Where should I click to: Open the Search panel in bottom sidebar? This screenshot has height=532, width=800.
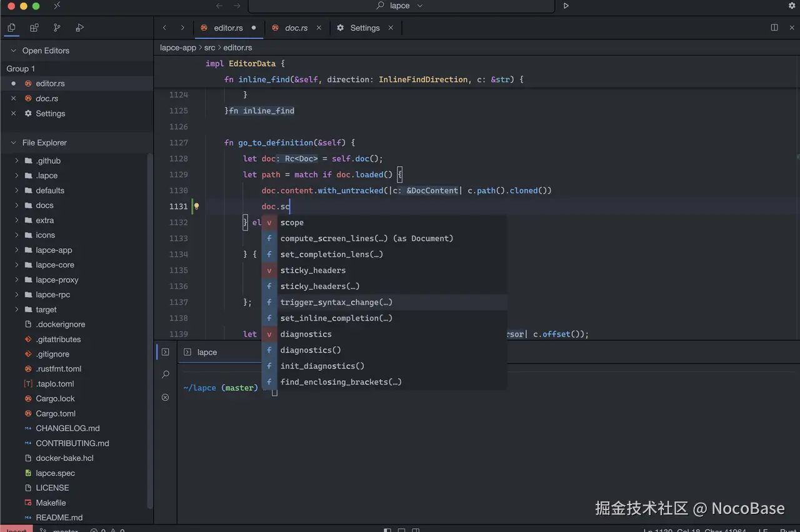[165, 375]
